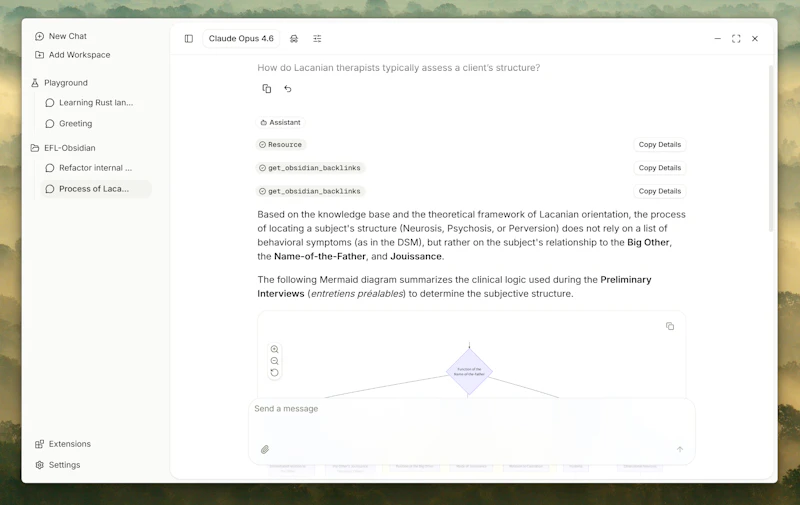Screen dimensions: 800x505
Task: Click the Extensions icon
Action: [39, 444]
